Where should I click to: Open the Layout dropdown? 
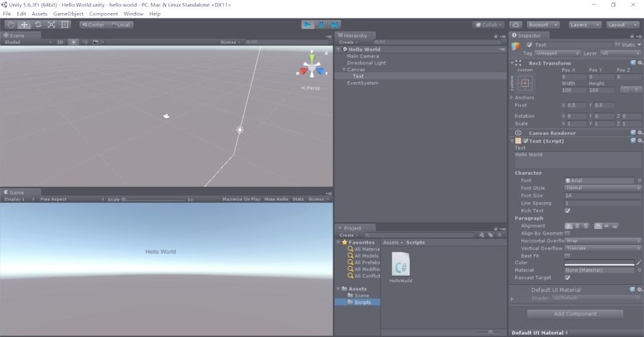pyautogui.click(x=623, y=24)
